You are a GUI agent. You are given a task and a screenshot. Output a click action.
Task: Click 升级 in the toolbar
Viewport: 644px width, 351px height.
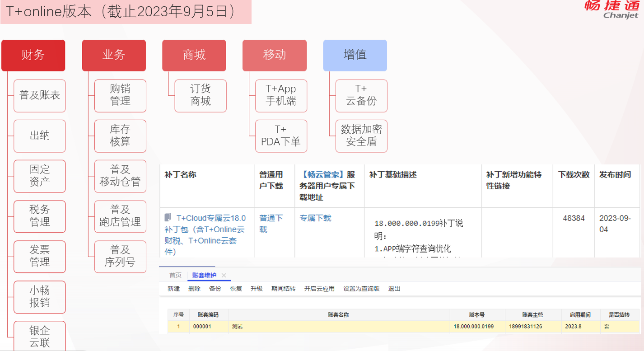[x=257, y=289]
